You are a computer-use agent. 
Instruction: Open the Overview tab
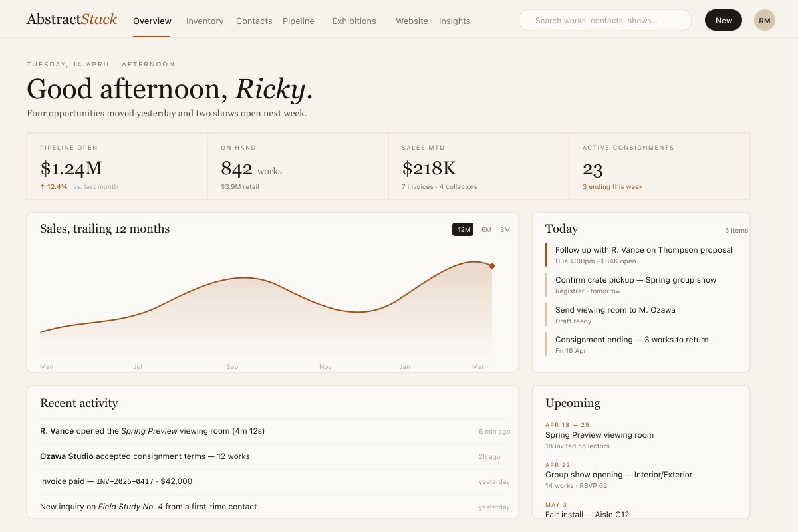coord(152,21)
